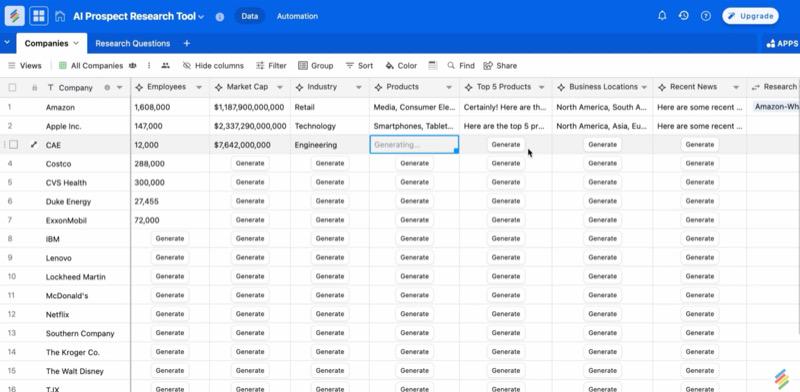Open Find search tool
The width and height of the screenshot is (800, 392).
pos(461,66)
